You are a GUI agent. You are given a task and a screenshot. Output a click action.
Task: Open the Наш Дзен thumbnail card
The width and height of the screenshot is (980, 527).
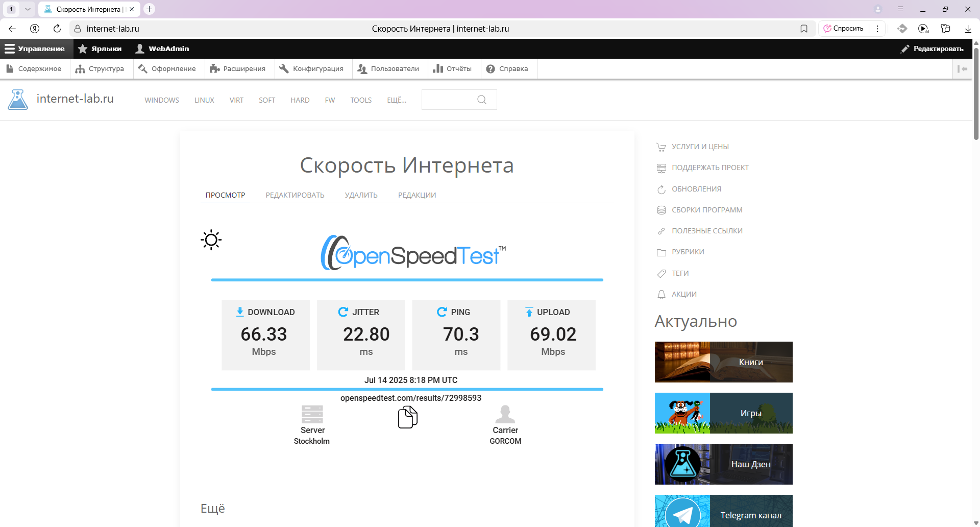723,464
